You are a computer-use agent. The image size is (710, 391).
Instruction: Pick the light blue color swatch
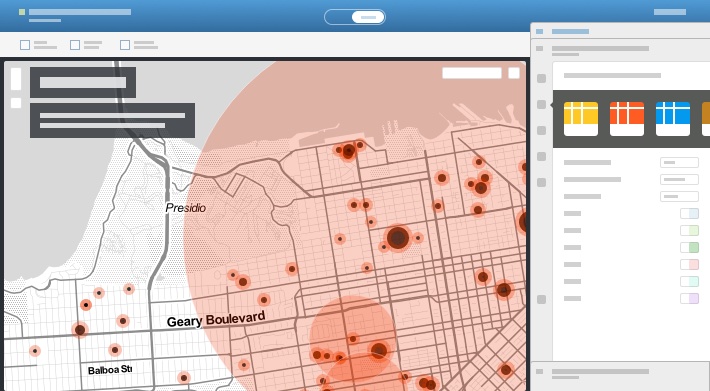tap(689, 214)
